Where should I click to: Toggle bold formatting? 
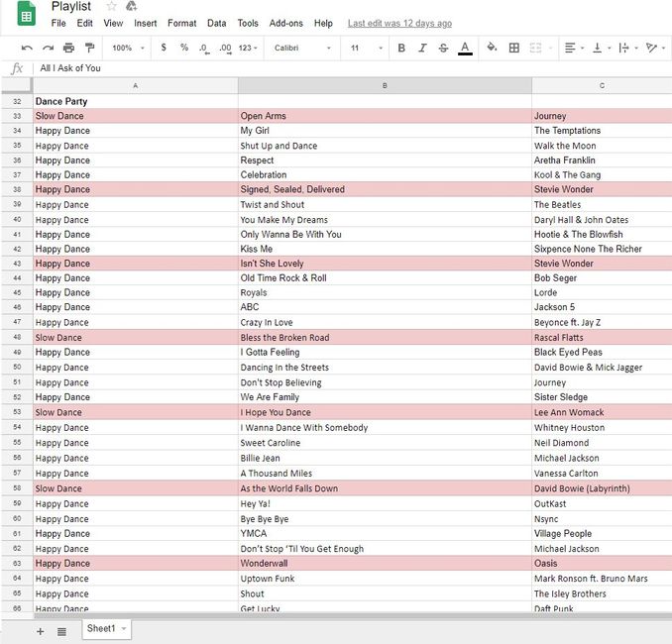pos(401,48)
